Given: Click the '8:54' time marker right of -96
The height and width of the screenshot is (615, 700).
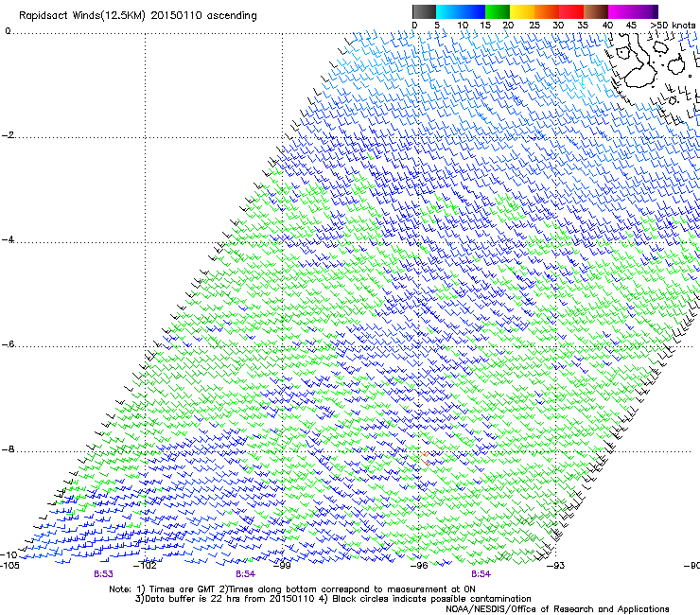Looking at the screenshot, I should point(481,574).
